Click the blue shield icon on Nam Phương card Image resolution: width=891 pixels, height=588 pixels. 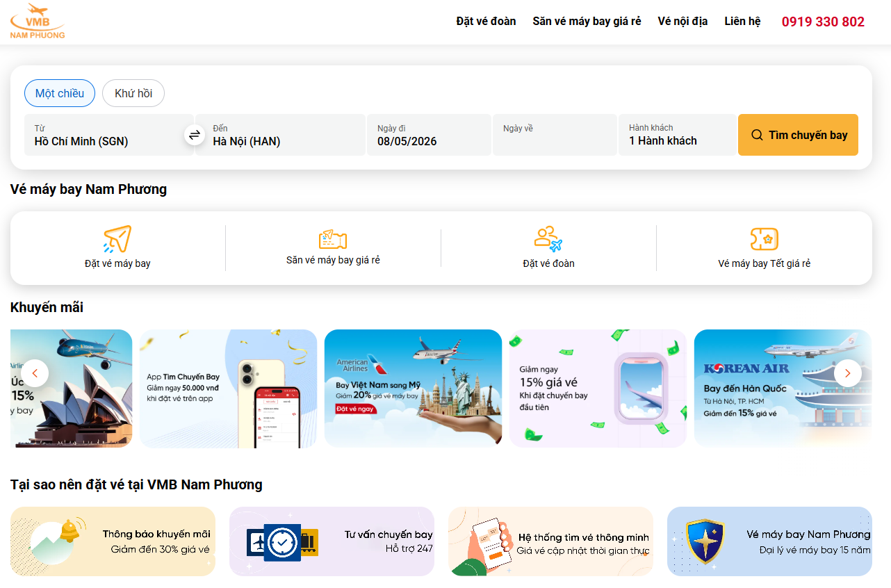705,541
